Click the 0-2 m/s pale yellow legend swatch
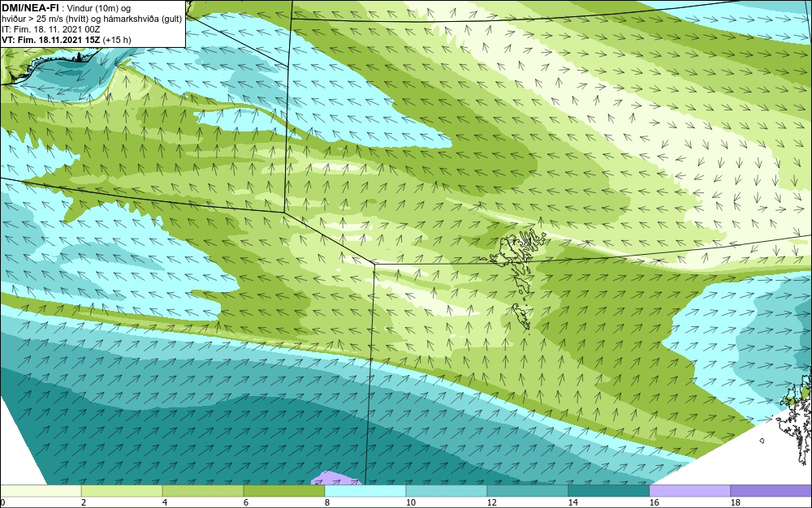 pos(41,490)
